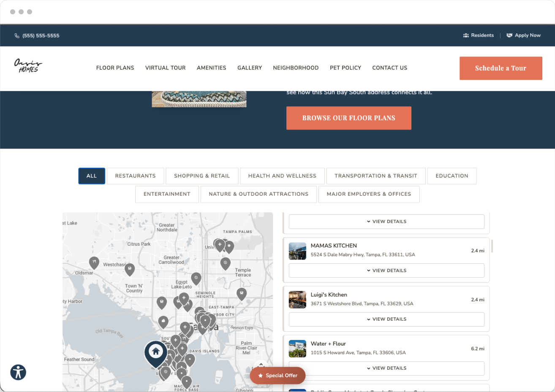Click the Water + Flour title
Image resolution: width=555 pixels, height=392 pixels.
pos(328,344)
